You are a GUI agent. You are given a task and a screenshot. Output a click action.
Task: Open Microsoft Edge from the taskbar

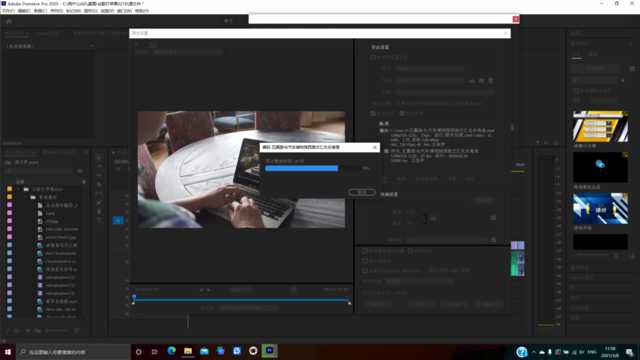point(171,351)
